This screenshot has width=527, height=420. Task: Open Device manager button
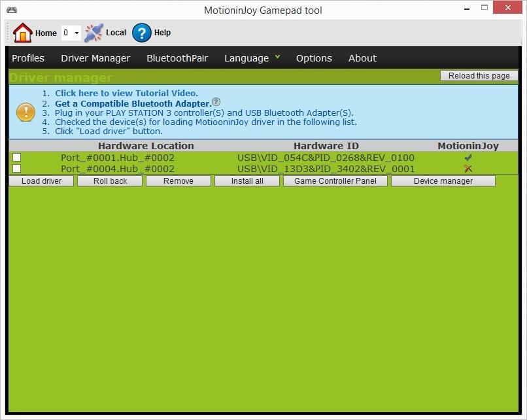coord(443,181)
